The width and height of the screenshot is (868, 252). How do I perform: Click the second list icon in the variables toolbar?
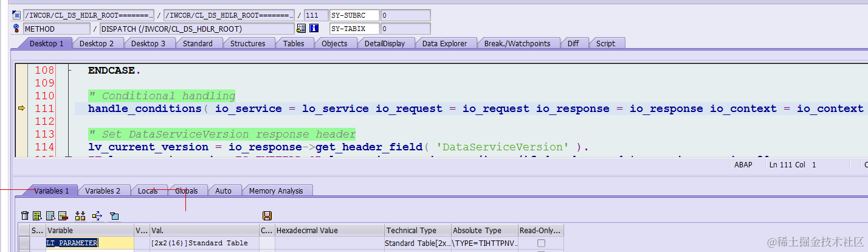tap(50, 215)
